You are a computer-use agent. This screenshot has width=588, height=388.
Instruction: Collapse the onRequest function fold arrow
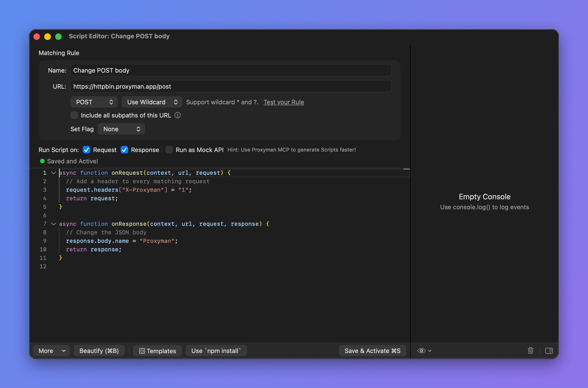53,173
